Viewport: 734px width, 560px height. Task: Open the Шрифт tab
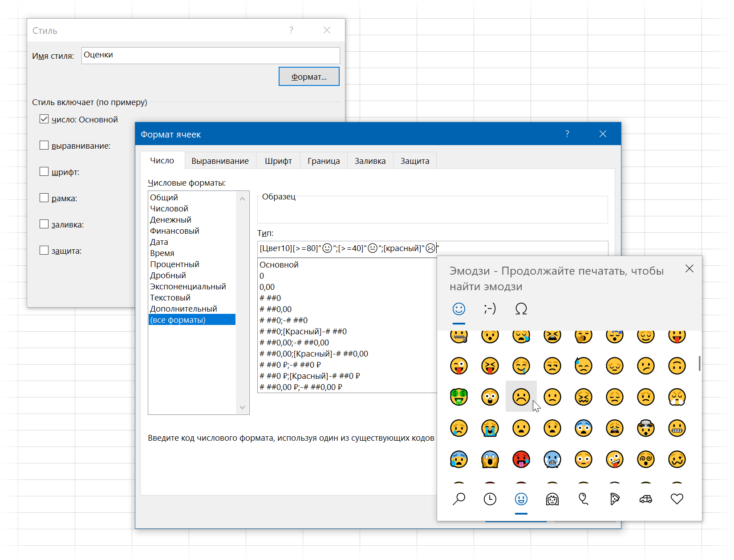click(278, 161)
